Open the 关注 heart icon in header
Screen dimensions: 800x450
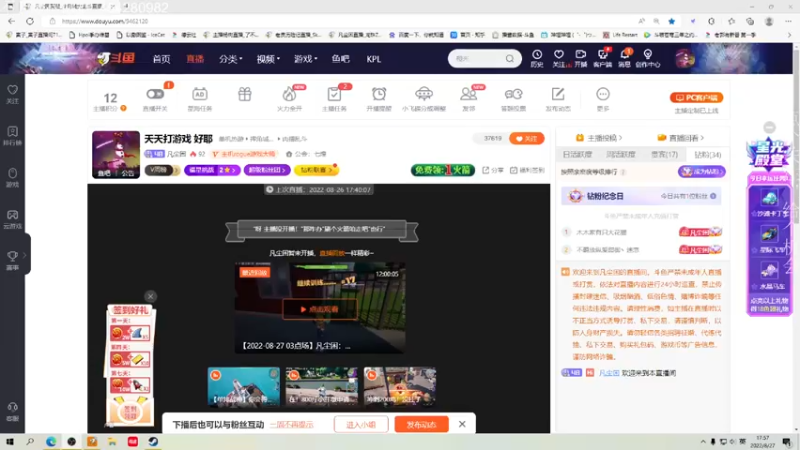pyautogui.click(x=559, y=58)
